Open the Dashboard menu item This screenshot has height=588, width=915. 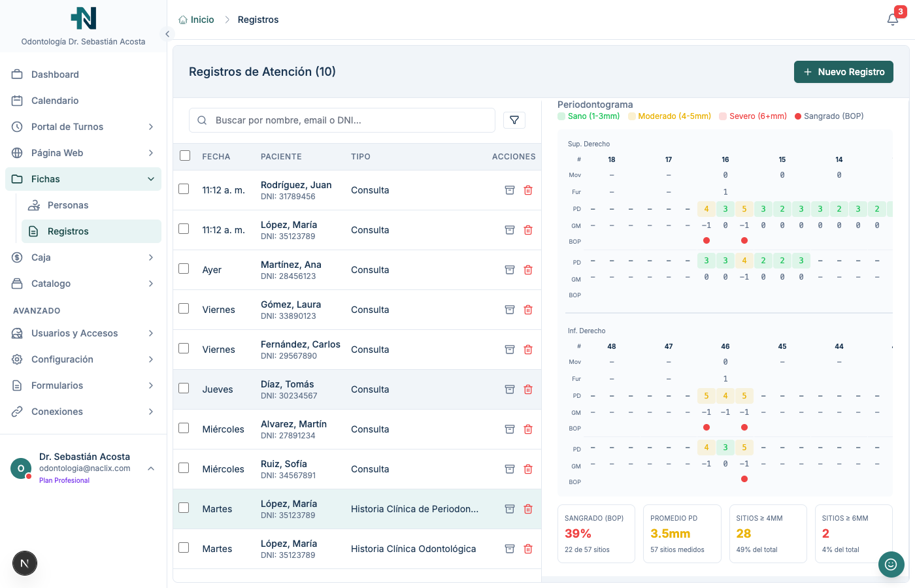(55, 74)
